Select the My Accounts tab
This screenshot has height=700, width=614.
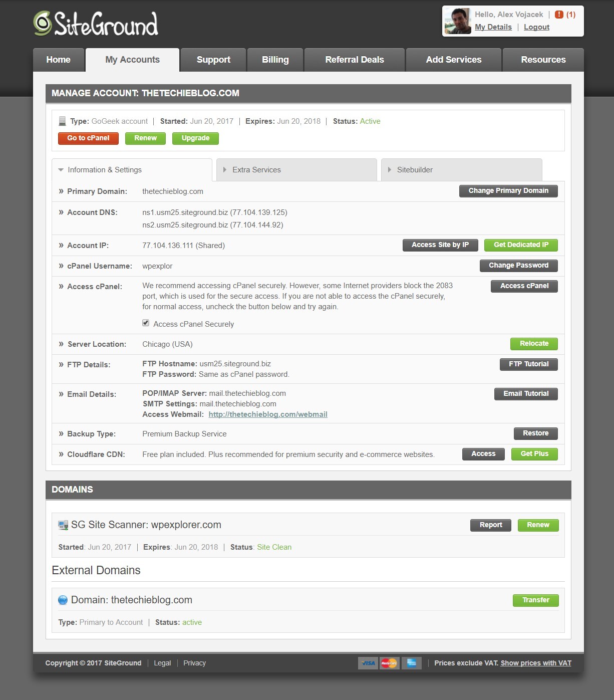coord(133,60)
